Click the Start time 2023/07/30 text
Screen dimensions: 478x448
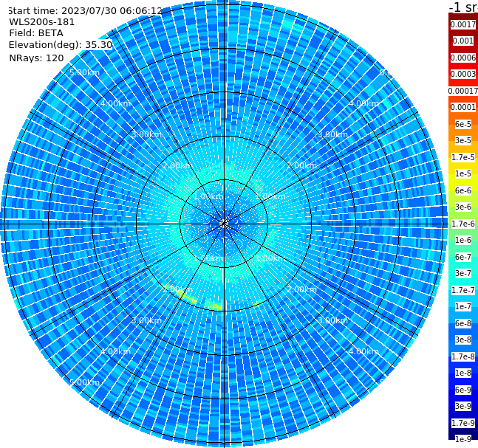coord(86,11)
